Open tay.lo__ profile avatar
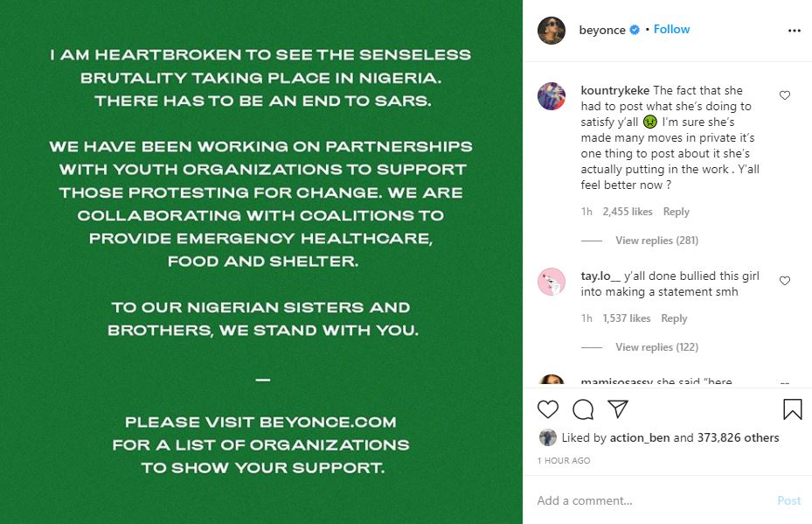The width and height of the screenshot is (812, 524). [x=552, y=282]
